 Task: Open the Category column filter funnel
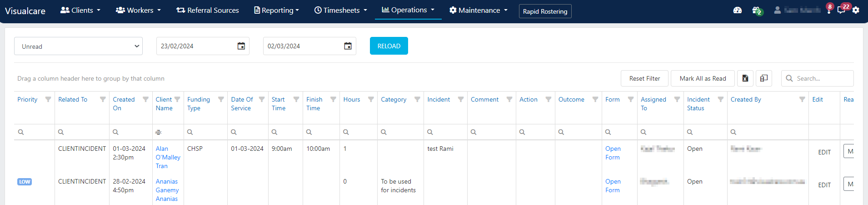point(417,99)
